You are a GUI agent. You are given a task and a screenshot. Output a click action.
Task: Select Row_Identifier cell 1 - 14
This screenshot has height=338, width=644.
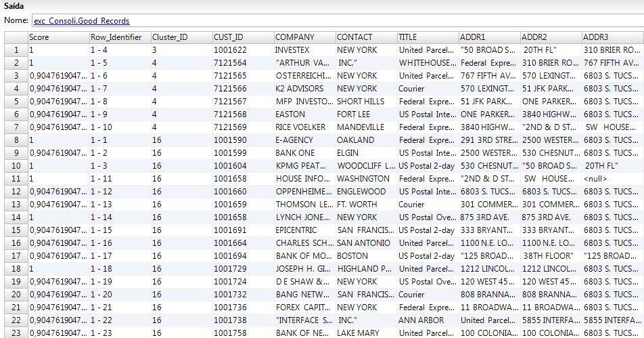click(120, 217)
